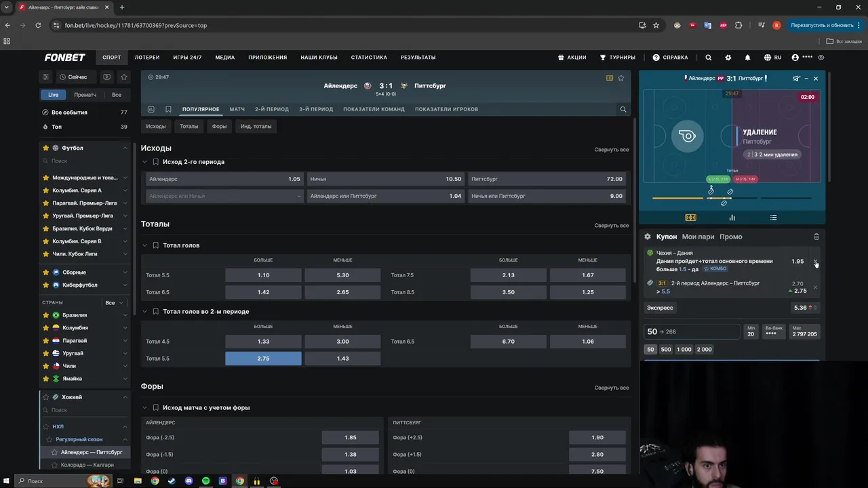
Task: Select the Live filter
Action: point(53,95)
